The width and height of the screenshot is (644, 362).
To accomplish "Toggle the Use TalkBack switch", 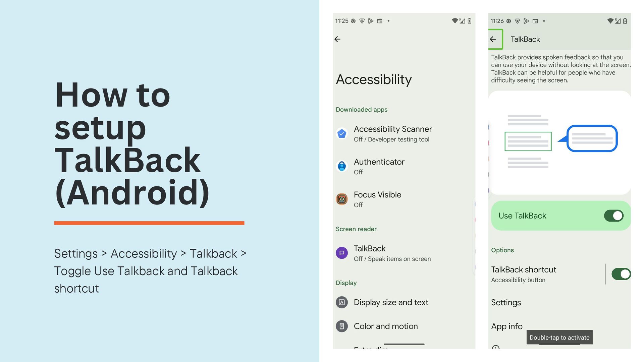I will [614, 216].
